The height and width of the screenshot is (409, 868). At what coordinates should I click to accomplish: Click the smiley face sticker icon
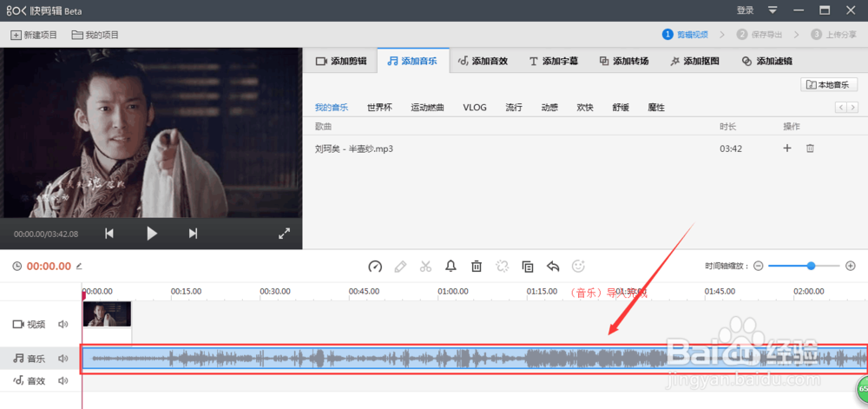[x=578, y=267]
